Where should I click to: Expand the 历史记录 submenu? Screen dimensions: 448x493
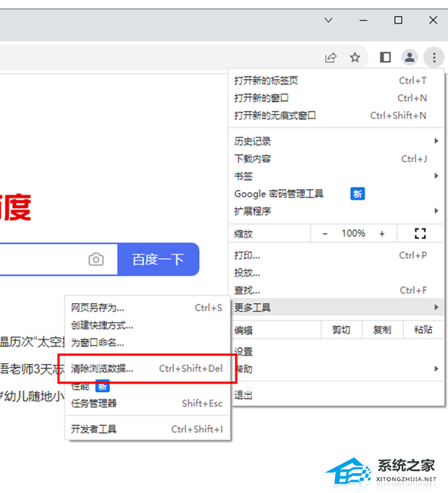(x=336, y=141)
